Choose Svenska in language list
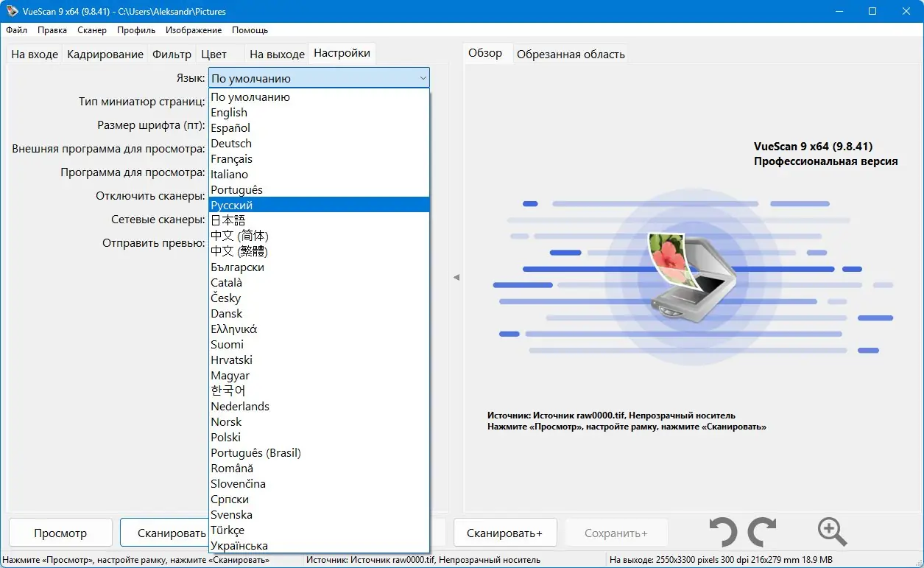The width and height of the screenshot is (924, 568). click(319, 514)
